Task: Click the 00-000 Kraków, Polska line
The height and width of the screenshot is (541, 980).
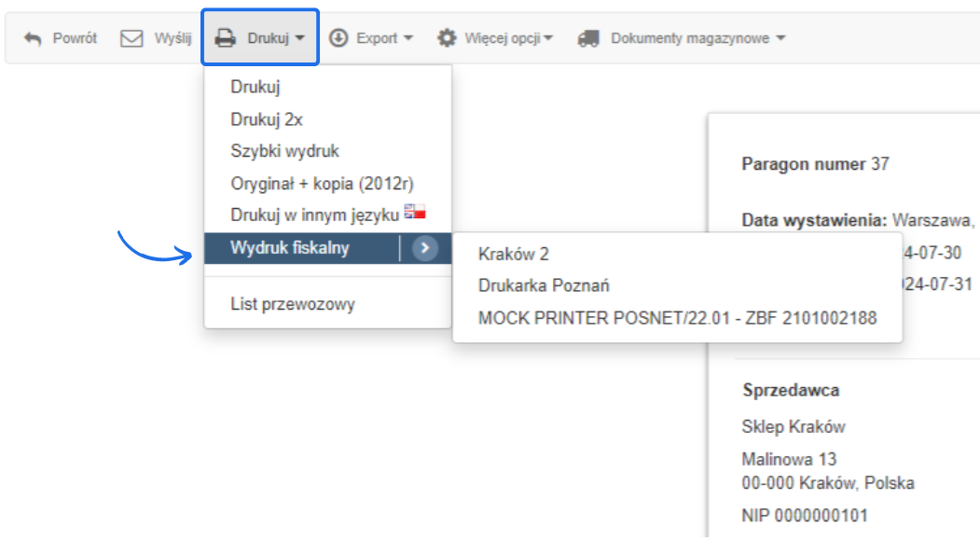Action: [x=828, y=483]
